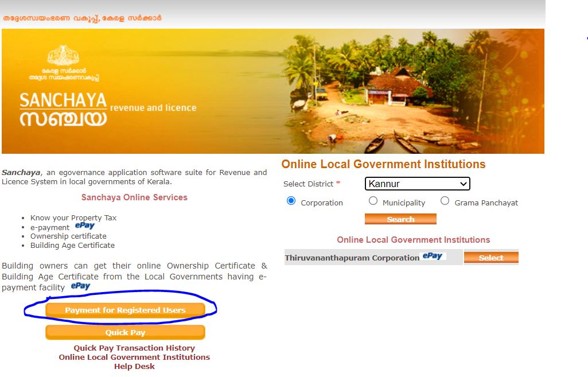Click ePay logo next to Thiruvananthapuram Corporation
The width and height of the screenshot is (588, 377).
coord(433,256)
